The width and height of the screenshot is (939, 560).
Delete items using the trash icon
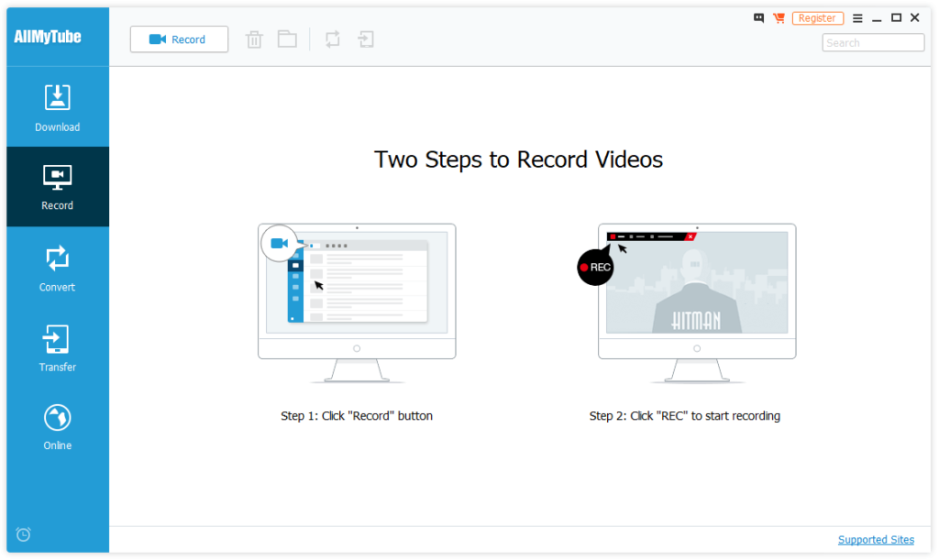[254, 39]
